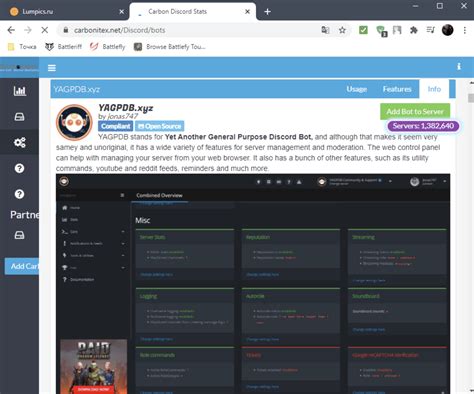Click the info icon in blue header

tap(459, 66)
